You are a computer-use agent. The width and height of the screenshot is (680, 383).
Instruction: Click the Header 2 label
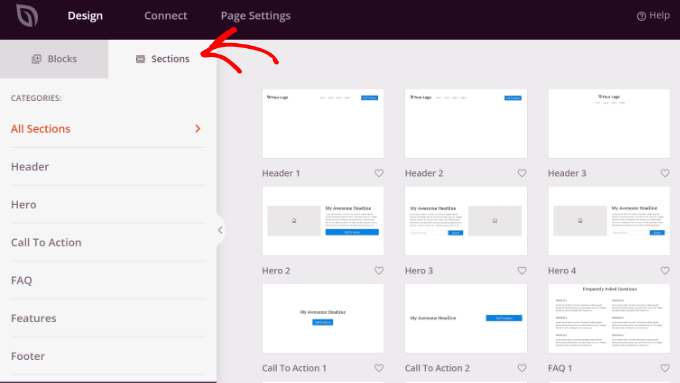coord(424,173)
